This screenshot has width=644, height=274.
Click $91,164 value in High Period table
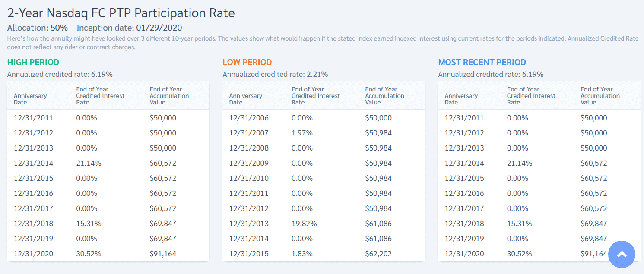(163, 254)
